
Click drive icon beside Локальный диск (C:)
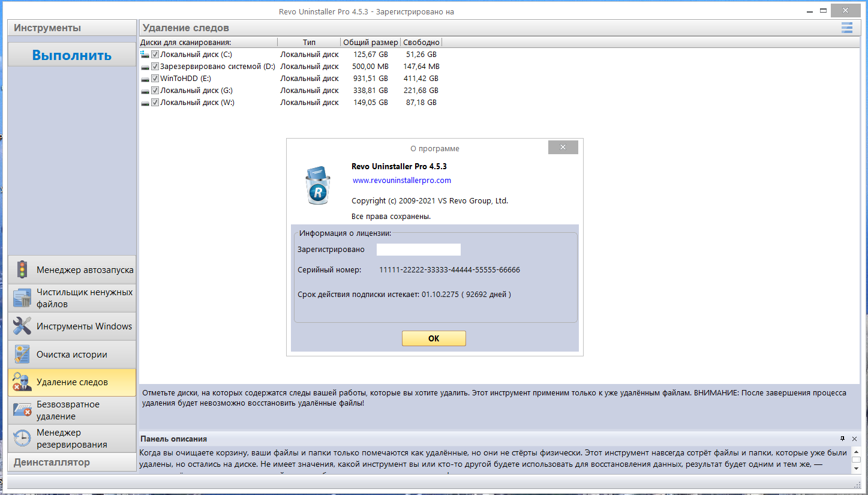pos(145,55)
